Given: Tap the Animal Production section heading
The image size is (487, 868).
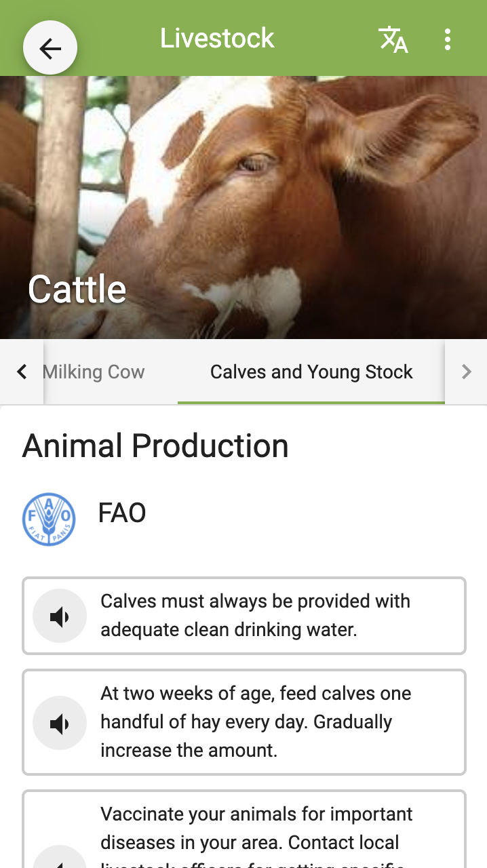Looking at the screenshot, I should pos(155,446).
